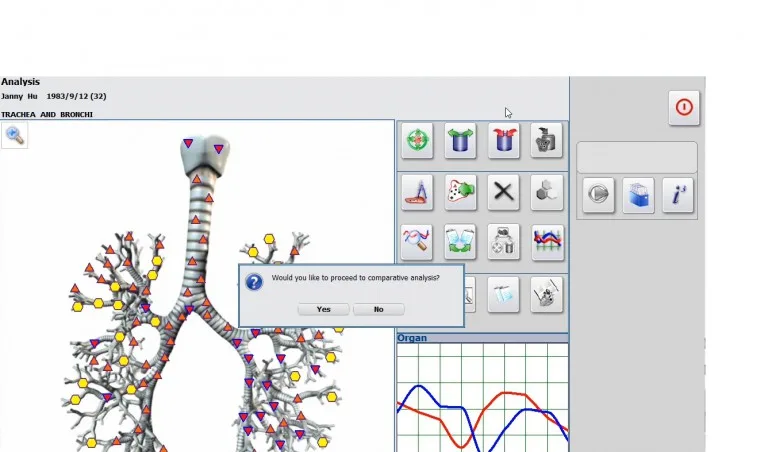Click the red power exit button
768x452 pixels.
pyautogui.click(x=684, y=107)
